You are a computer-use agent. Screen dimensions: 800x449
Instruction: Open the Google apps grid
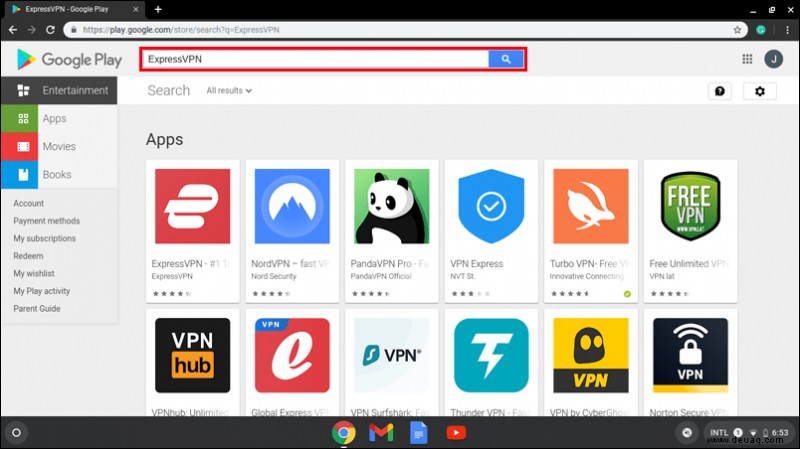point(747,59)
